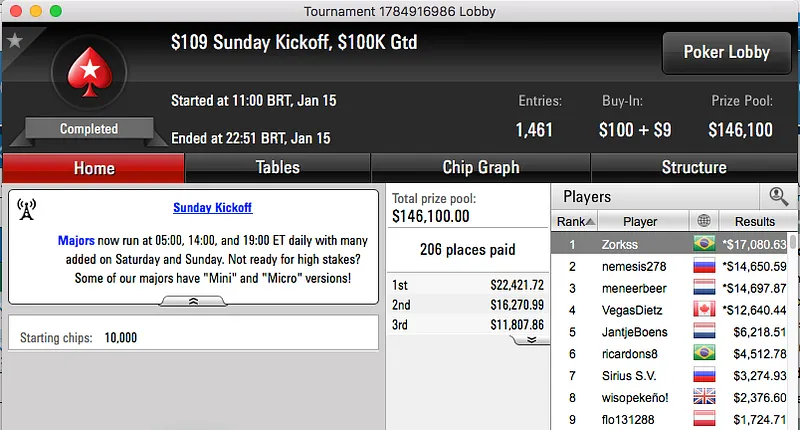Open the Chip Graph tab

coord(481,167)
